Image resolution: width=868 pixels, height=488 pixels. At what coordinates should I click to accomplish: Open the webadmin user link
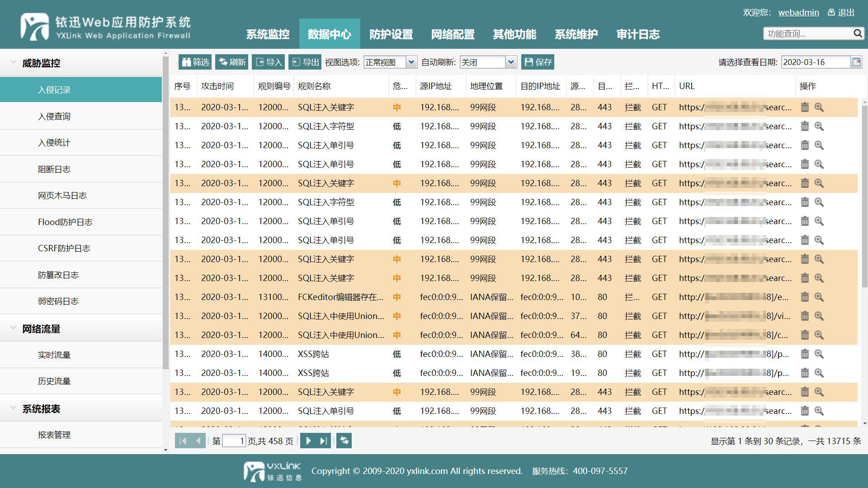pos(798,12)
